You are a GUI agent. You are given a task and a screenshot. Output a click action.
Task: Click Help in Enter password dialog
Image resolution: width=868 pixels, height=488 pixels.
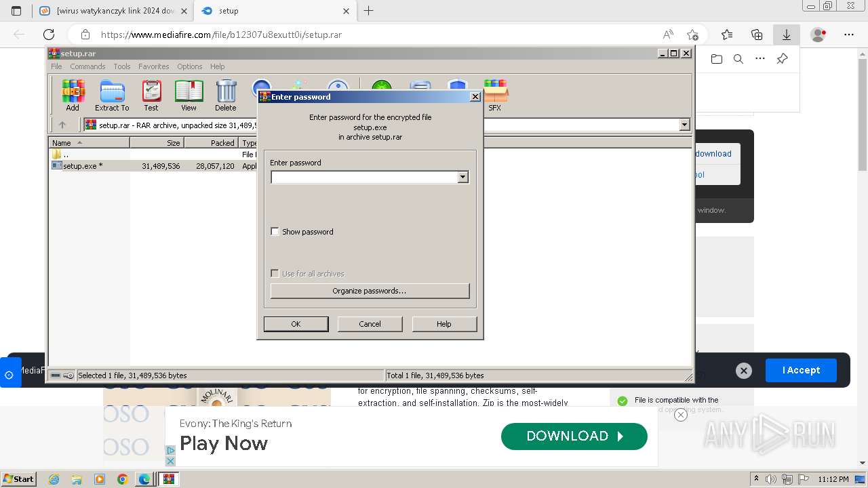[x=444, y=324]
